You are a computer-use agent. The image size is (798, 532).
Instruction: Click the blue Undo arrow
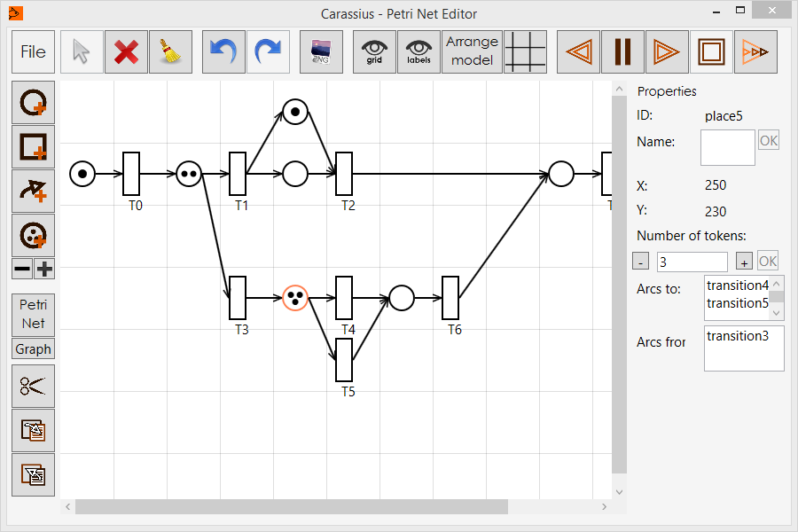[x=223, y=52]
